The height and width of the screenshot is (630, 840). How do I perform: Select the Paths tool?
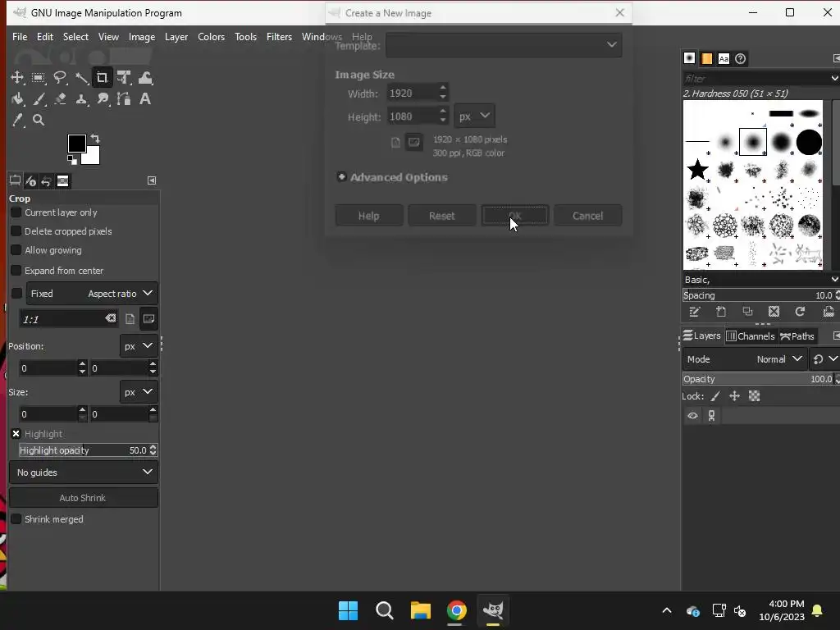coord(124,99)
